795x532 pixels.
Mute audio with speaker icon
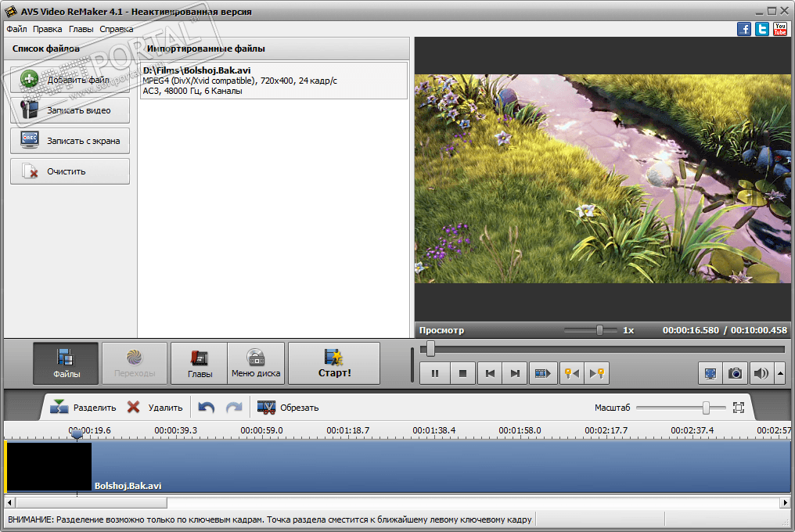(x=761, y=374)
